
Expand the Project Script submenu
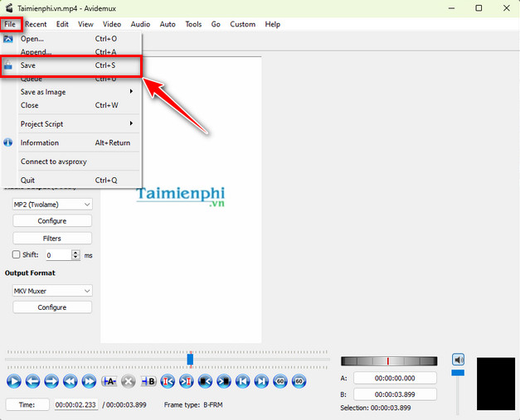131,123
